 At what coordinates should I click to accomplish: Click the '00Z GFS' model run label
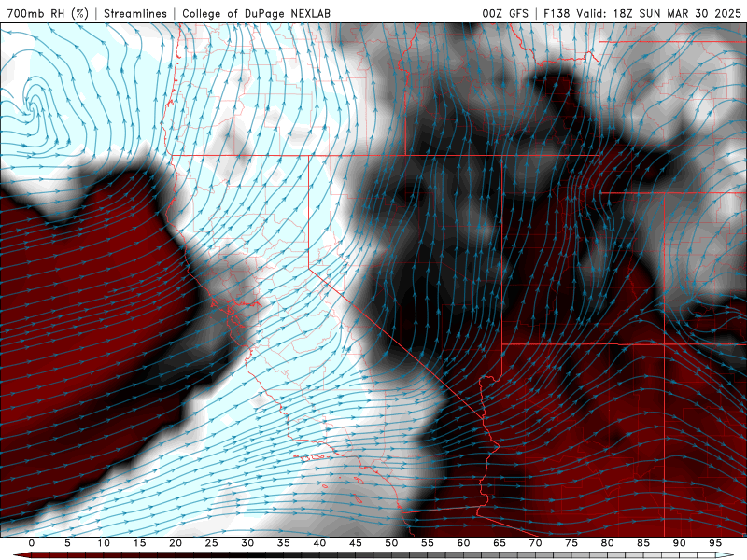coord(505,13)
